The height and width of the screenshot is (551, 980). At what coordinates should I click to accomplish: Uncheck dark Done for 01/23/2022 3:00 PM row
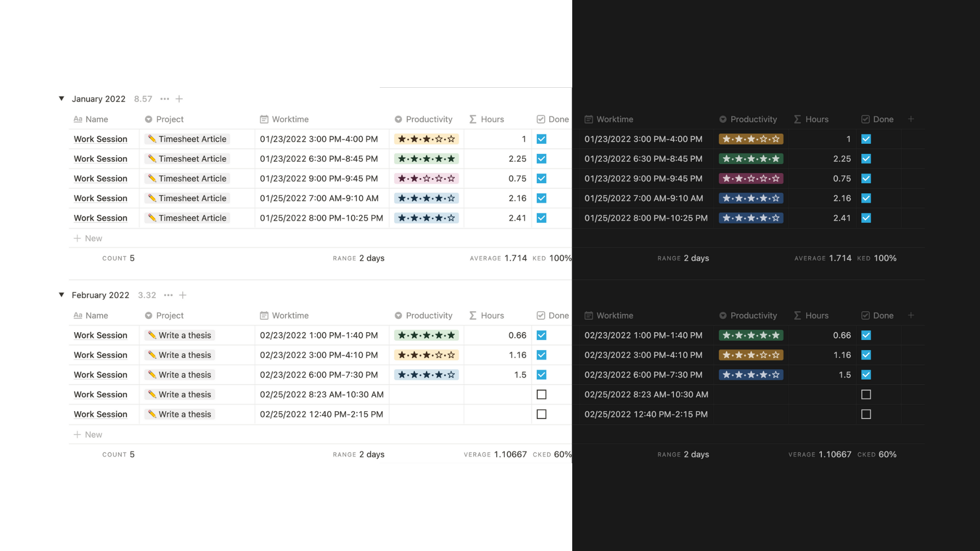(x=866, y=139)
